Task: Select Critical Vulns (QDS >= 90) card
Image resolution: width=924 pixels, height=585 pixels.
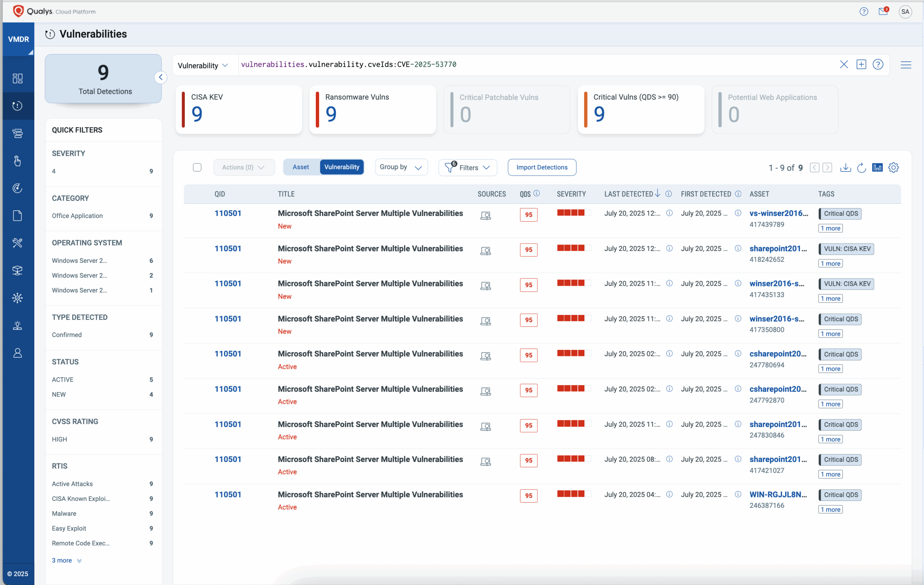Action: coord(641,110)
